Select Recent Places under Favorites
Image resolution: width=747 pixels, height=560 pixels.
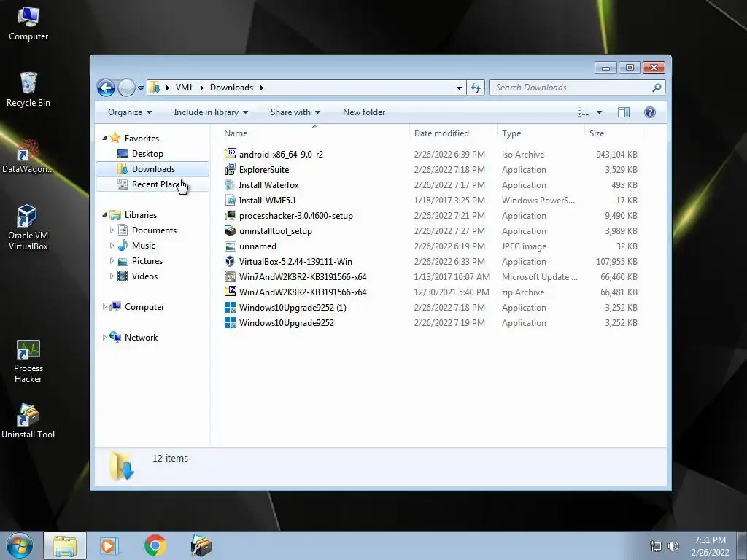pyautogui.click(x=152, y=184)
